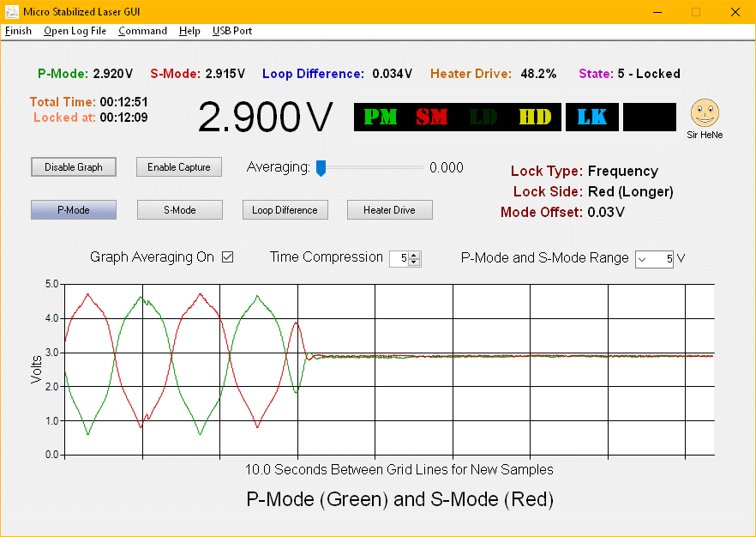Click the red SM status indicator
The image size is (756, 537).
(x=432, y=118)
